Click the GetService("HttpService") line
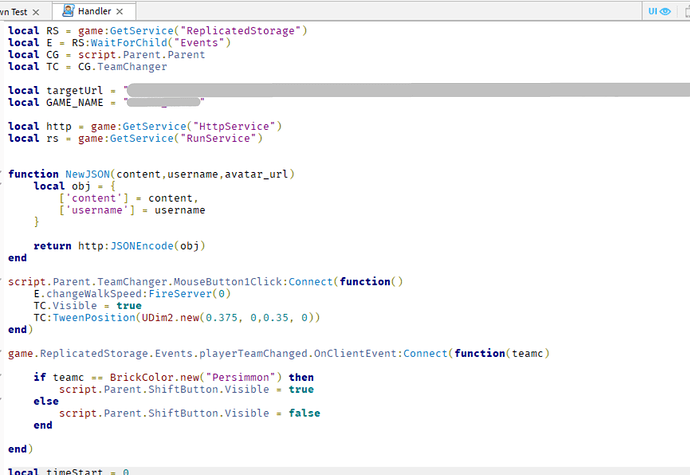690x475 pixels. 145,126
